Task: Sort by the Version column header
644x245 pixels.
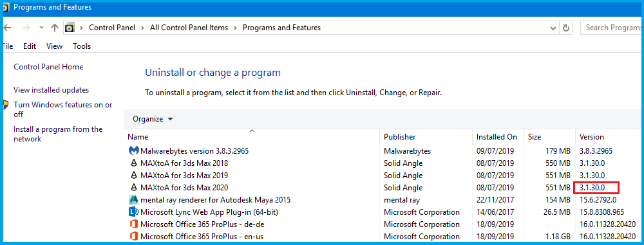Action: click(x=609, y=137)
